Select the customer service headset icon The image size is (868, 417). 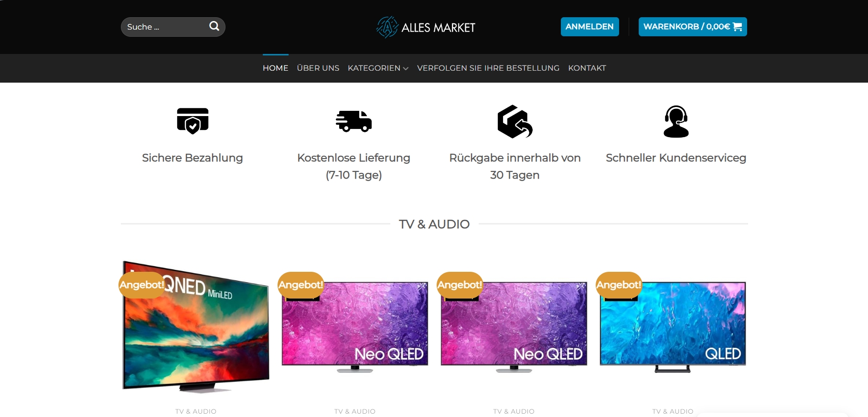pyautogui.click(x=676, y=121)
